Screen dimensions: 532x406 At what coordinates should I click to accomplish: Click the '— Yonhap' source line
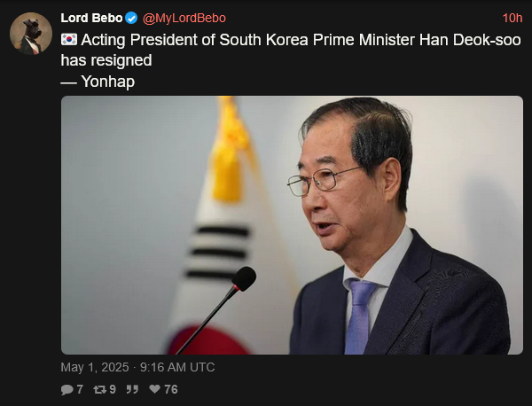pos(98,82)
